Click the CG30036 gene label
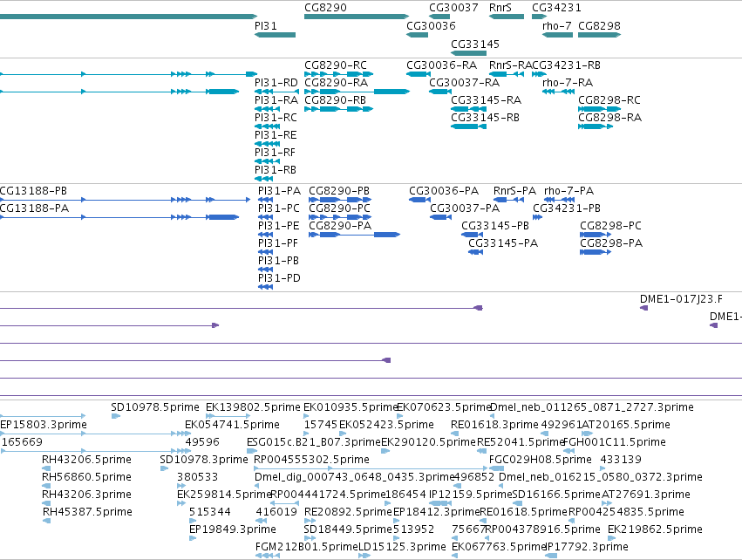The width and height of the screenshot is (742, 560). 431,26
